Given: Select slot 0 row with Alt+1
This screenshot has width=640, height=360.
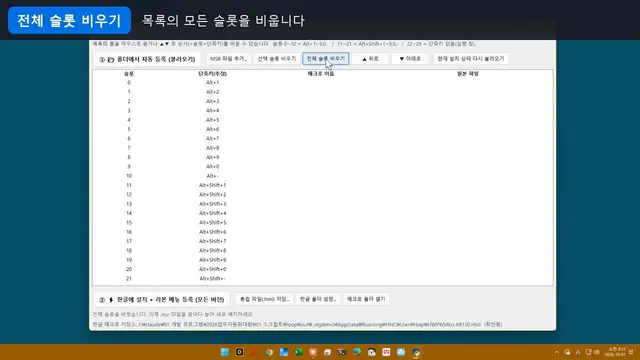Looking at the screenshot, I should pos(322,82).
